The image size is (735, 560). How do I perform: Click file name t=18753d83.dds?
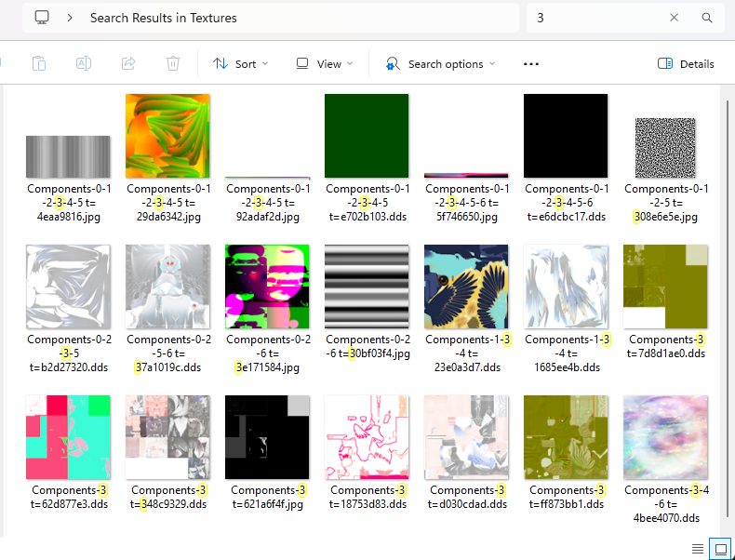coord(367,504)
